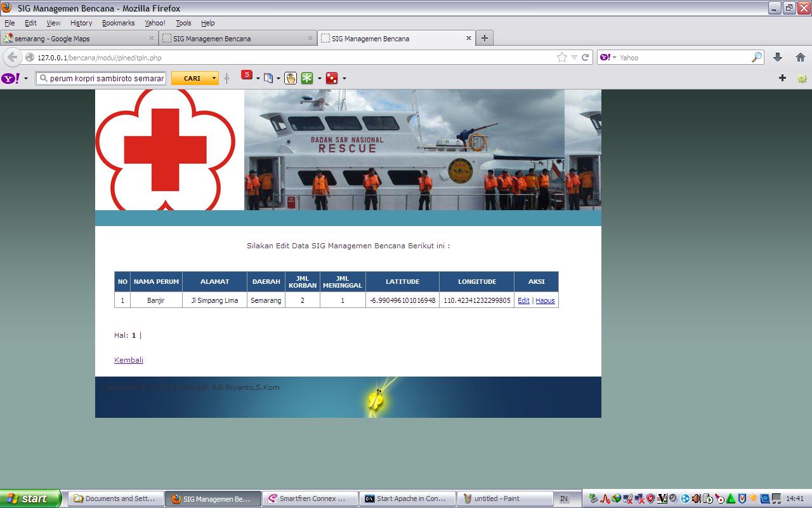The image size is (812, 508).
Task: Open untitled - Paint from the taskbar
Action: (x=504, y=498)
